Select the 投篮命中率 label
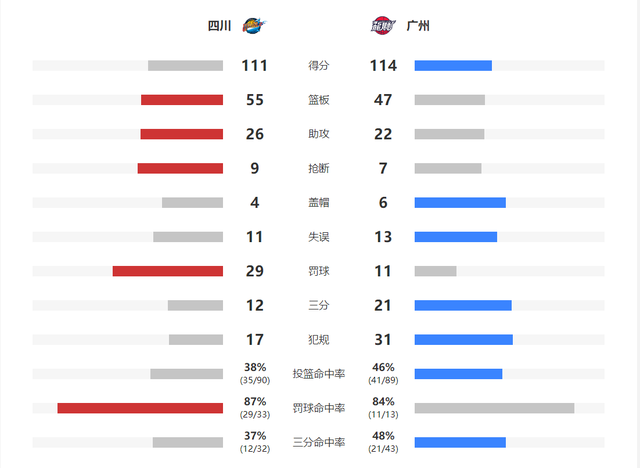 pyautogui.click(x=319, y=374)
